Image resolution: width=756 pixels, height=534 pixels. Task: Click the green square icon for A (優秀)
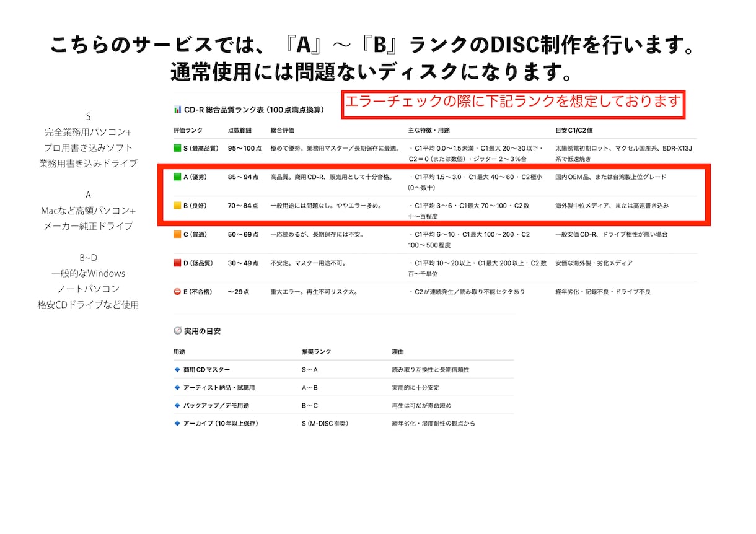click(177, 177)
